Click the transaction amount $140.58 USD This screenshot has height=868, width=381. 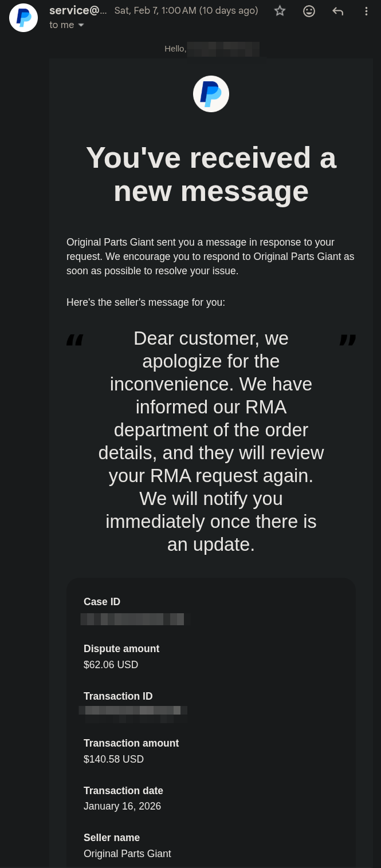[113, 759]
